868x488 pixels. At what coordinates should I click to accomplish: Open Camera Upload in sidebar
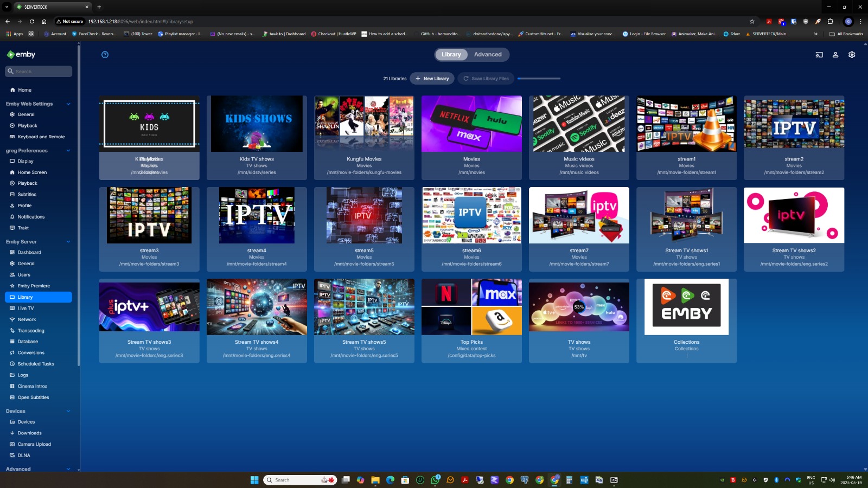click(39, 444)
